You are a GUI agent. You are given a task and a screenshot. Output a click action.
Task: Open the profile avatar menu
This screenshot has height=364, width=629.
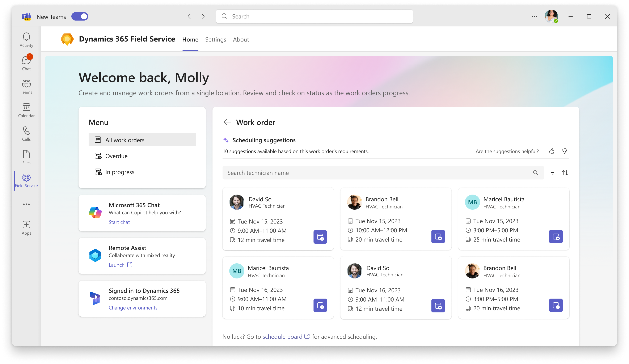(551, 16)
